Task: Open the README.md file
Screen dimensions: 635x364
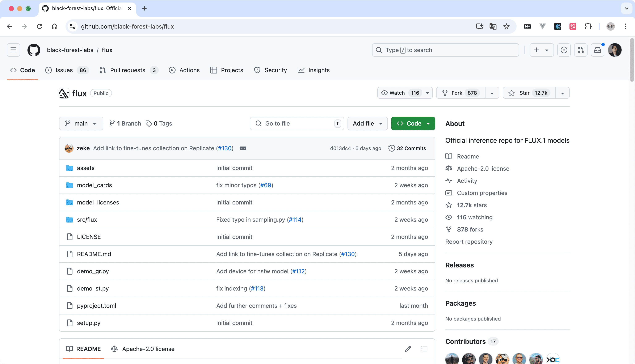Action: click(94, 254)
